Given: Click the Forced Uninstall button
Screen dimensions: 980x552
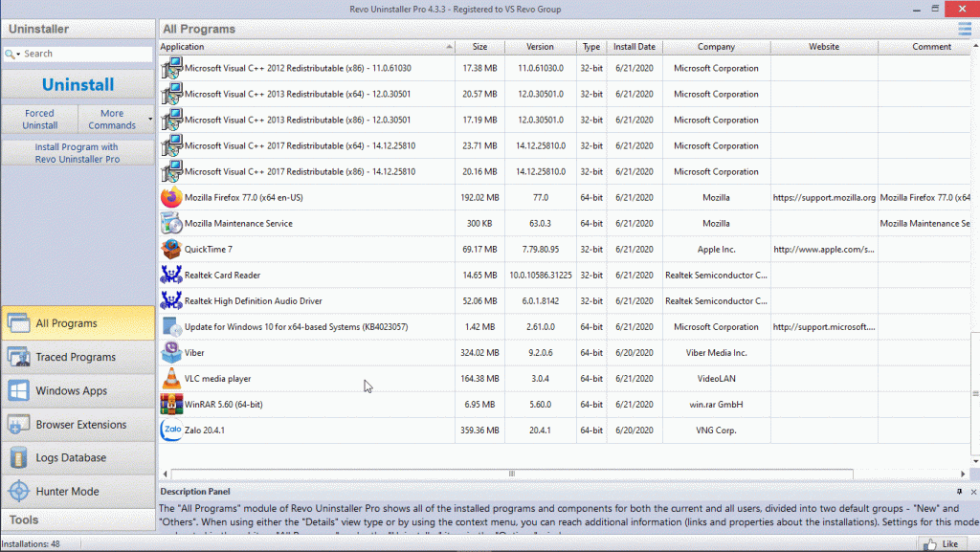Looking at the screenshot, I should (x=40, y=120).
